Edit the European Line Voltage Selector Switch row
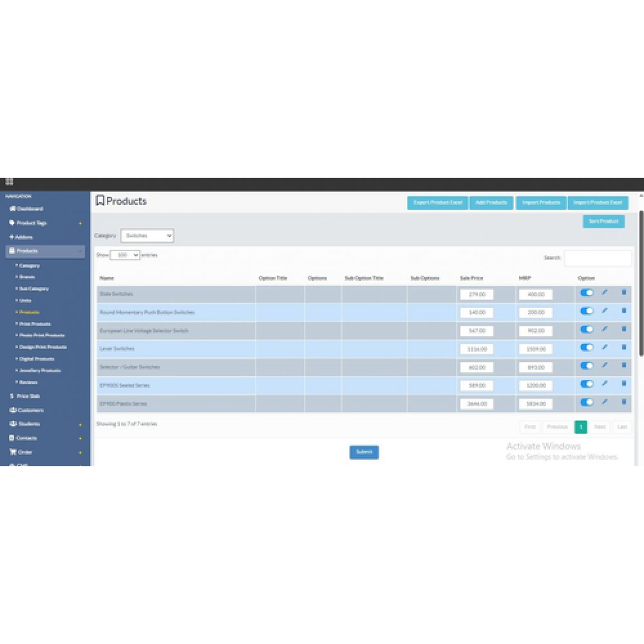 point(604,329)
